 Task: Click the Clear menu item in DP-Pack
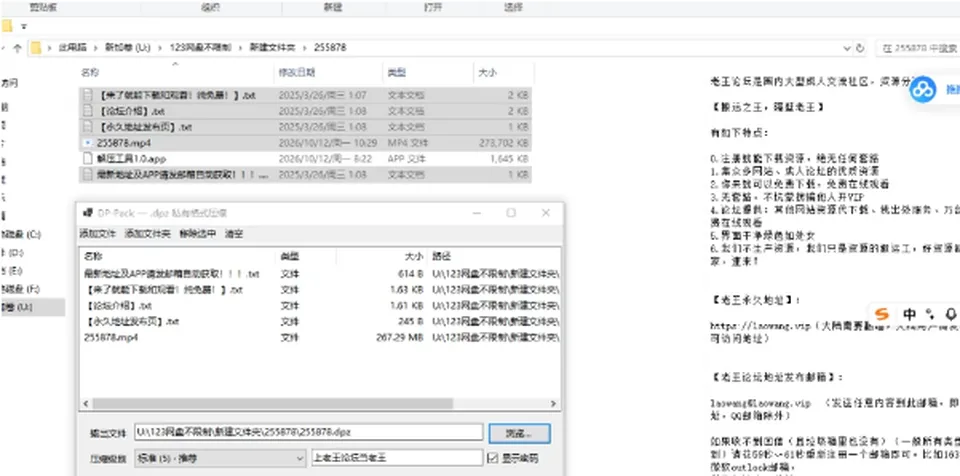pyautogui.click(x=234, y=233)
